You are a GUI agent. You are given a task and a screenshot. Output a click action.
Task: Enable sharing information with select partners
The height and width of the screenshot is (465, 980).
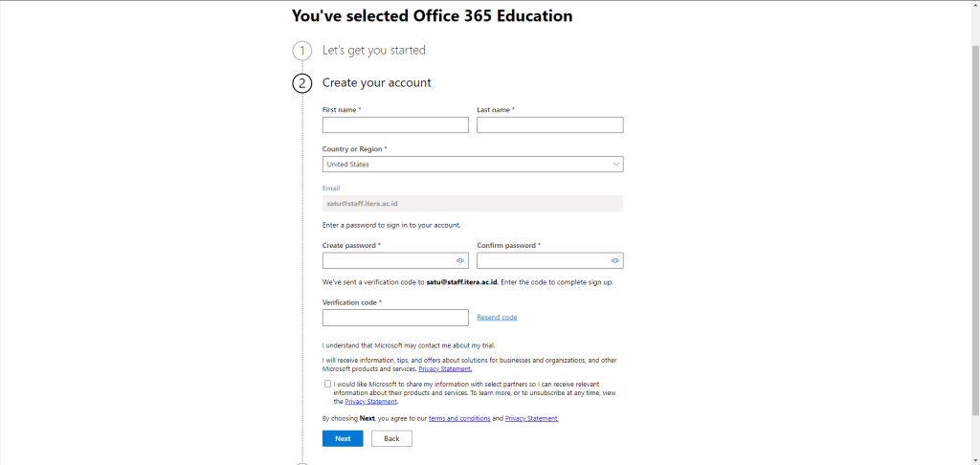327,384
